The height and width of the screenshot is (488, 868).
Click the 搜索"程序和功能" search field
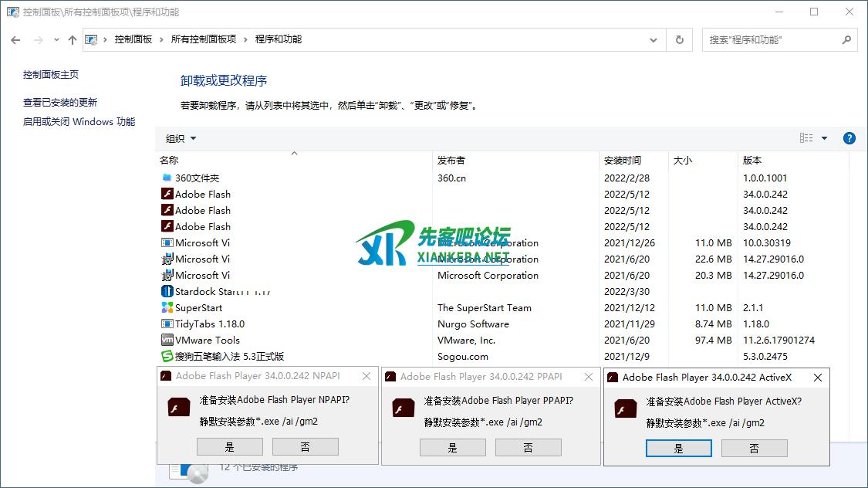pyautogui.click(x=772, y=40)
